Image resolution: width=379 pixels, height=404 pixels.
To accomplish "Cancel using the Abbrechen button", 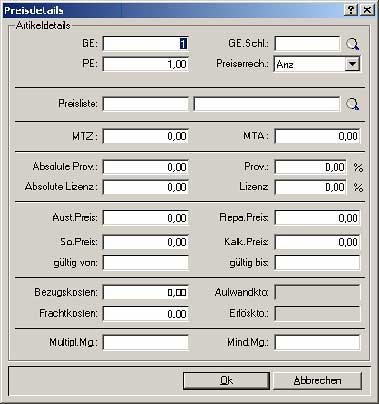I will tap(317, 381).
